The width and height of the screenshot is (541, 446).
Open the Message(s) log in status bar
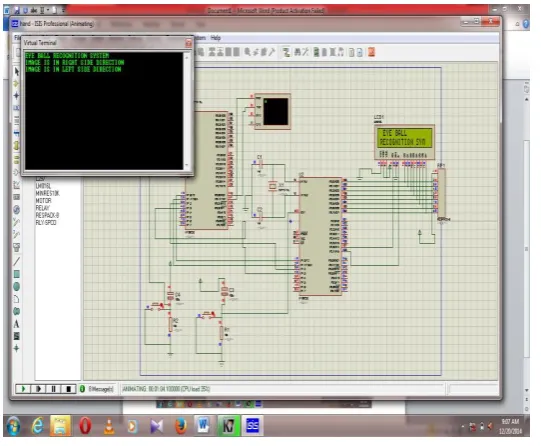[97, 389]
